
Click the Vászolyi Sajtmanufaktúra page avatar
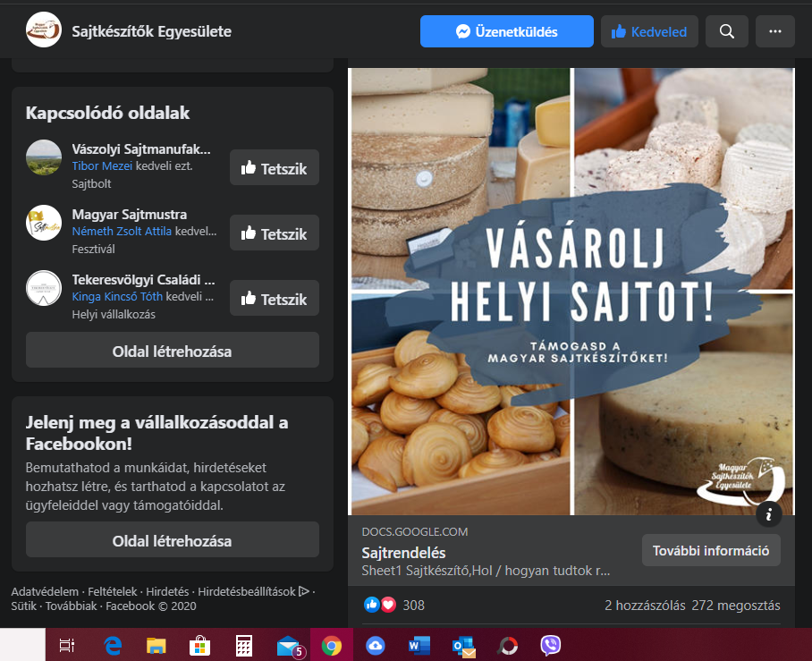44,157
